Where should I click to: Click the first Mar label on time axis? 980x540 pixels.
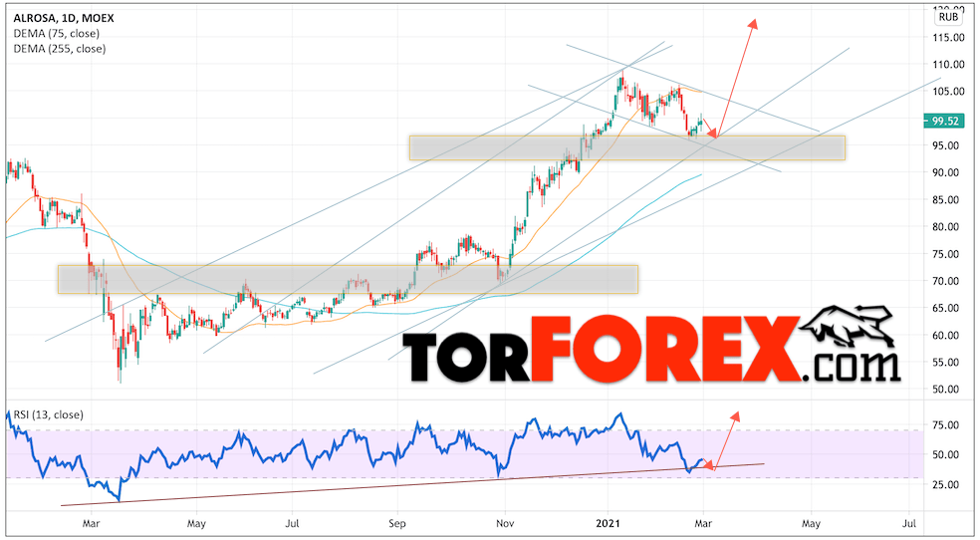pyautogui.click(x=92, y=523)
